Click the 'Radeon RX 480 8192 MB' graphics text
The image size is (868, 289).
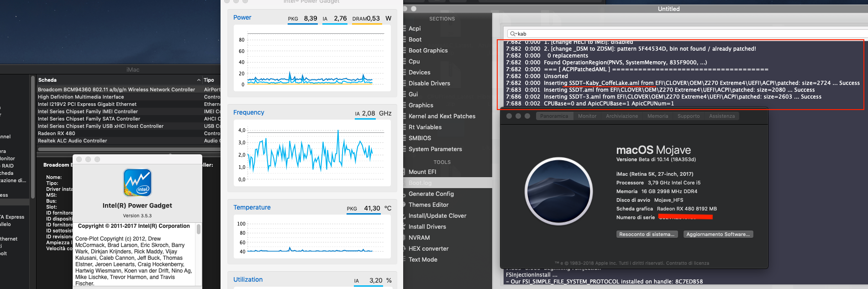pyautogui.click(x=687, y=209)
